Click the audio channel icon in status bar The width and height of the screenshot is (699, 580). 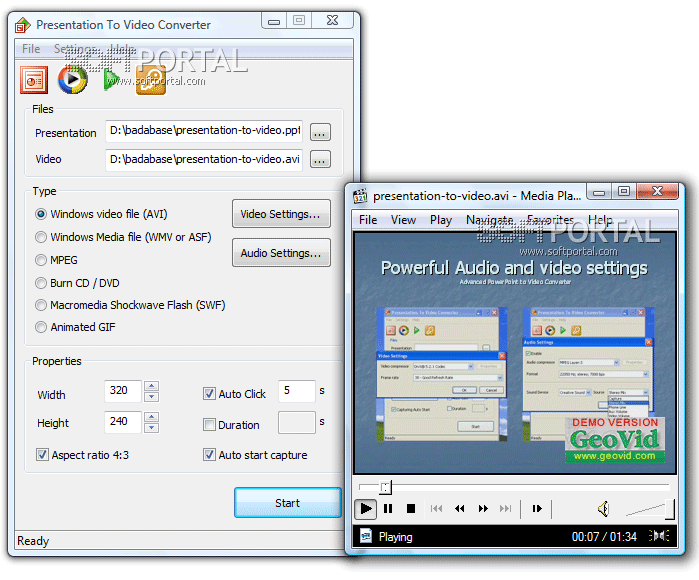click(x=659, y=535)
